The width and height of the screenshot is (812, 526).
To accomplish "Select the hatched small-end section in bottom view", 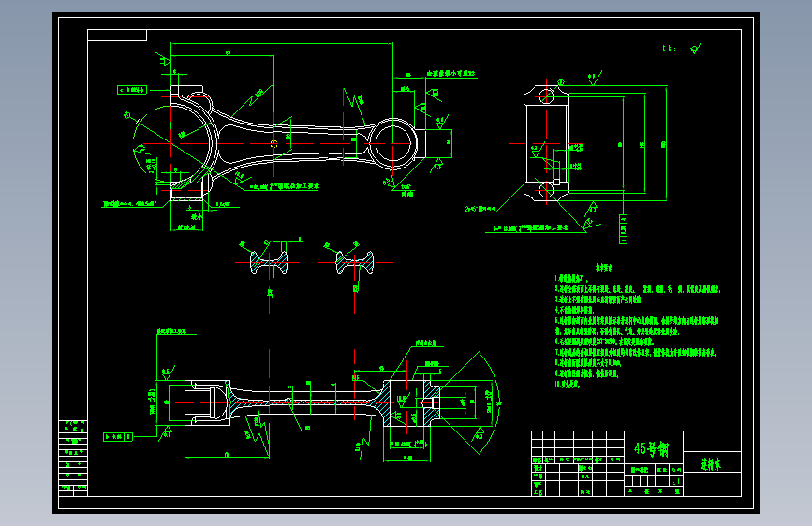I will tap(412, 402).
